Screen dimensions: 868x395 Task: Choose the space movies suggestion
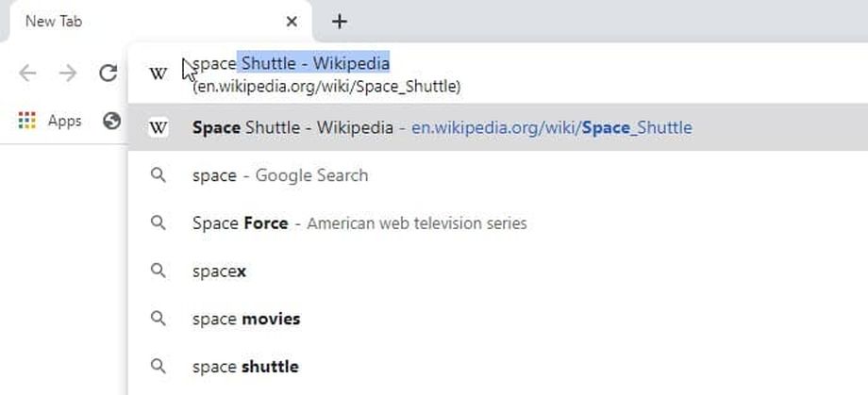246,319
